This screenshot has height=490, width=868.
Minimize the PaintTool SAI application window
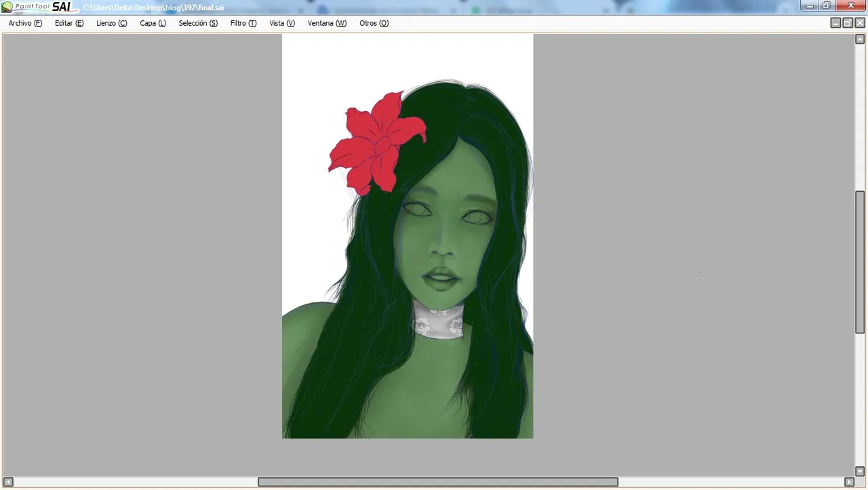pos(809,6)
